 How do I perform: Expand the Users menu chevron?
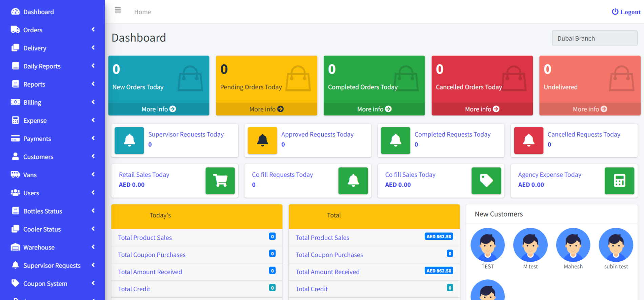tap(93, 193)
